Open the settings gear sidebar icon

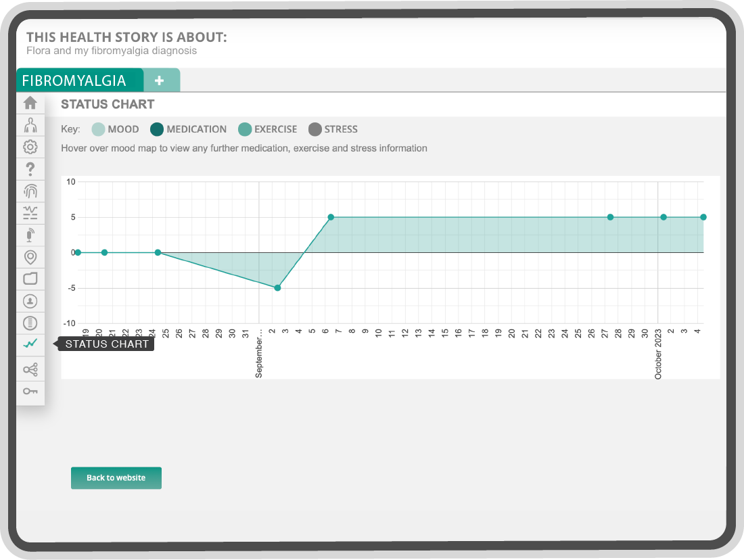[30, 147]
